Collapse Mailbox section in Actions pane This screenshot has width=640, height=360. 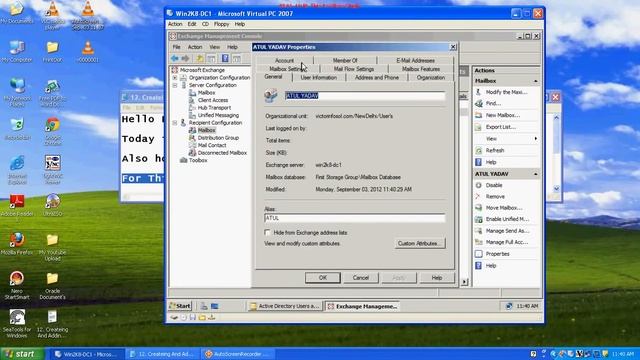pyautogui.click(x=536, y=81)
